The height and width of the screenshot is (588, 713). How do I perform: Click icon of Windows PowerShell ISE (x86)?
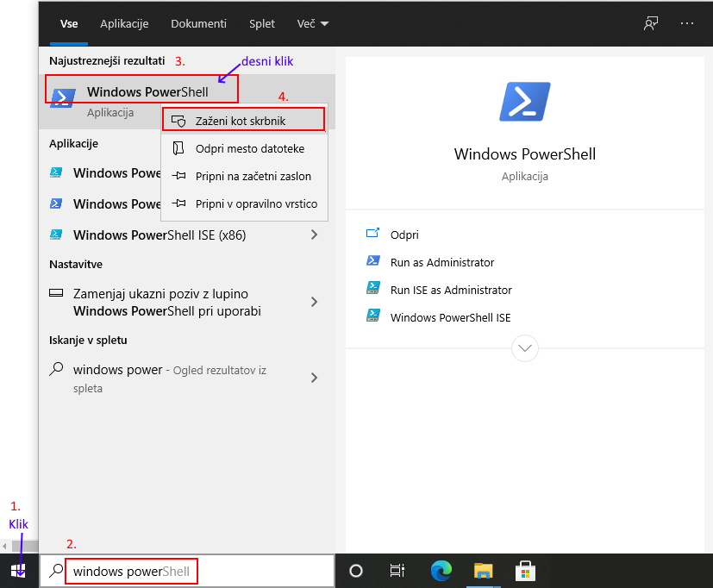tap(56, 235)
